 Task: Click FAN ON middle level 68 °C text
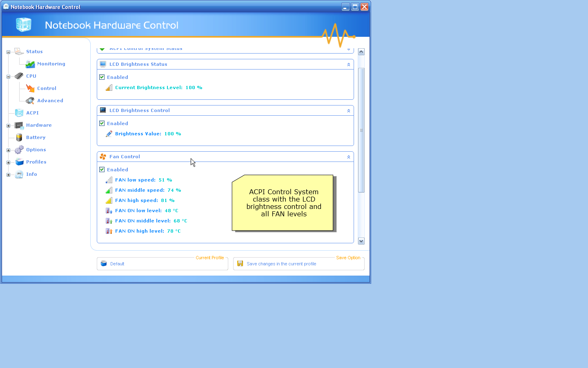(x=151, y=221)
